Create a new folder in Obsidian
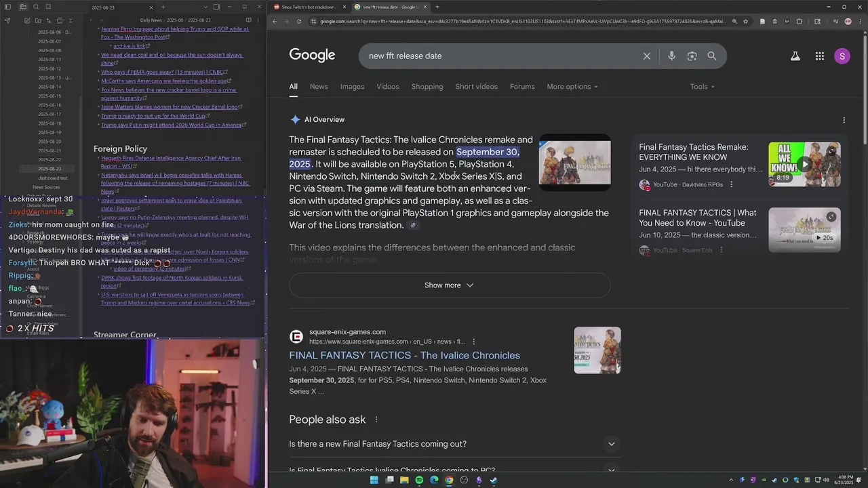 pos(37,20)
